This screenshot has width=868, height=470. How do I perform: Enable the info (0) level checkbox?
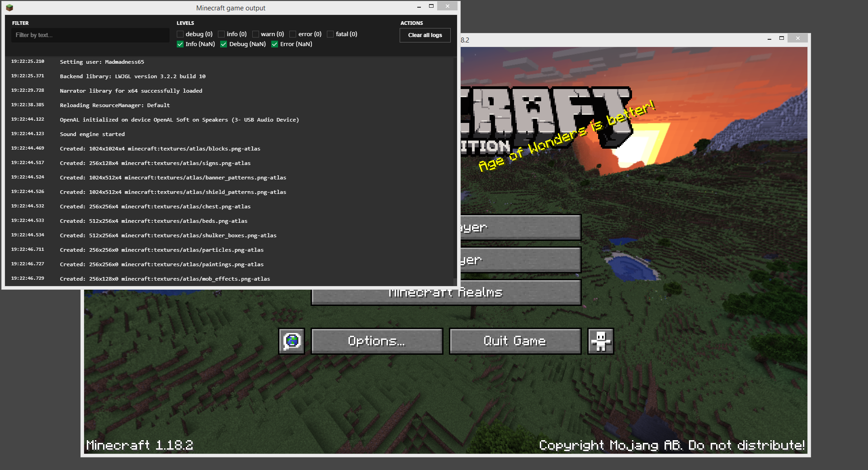click(x=221, y=34)
